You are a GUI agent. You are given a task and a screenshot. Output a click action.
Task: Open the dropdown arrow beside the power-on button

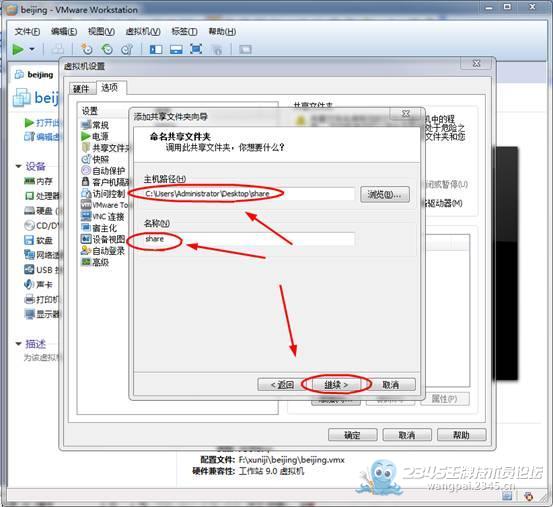click(32, 49)
